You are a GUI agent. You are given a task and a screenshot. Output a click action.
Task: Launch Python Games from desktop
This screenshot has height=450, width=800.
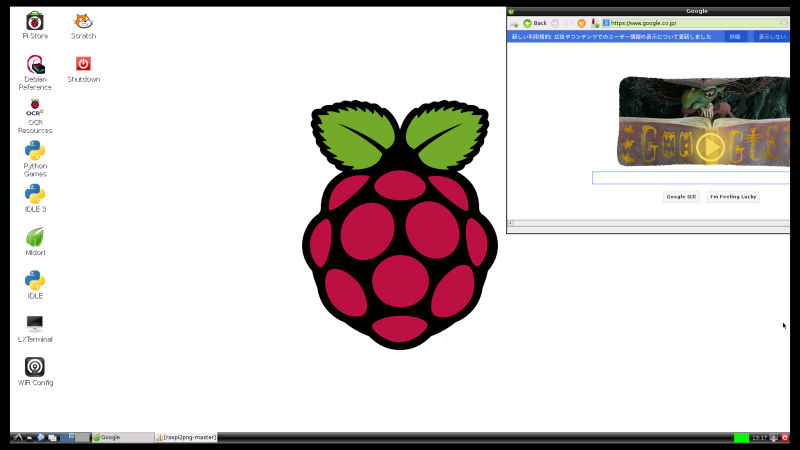[x=35, y=151]
